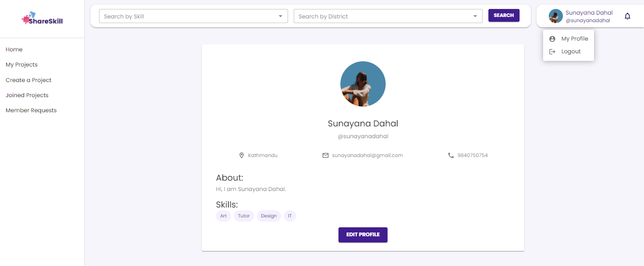Click the phone icon beside 9840750754
This screenshot has height=266, width=644.
click(x=451, y=155)
